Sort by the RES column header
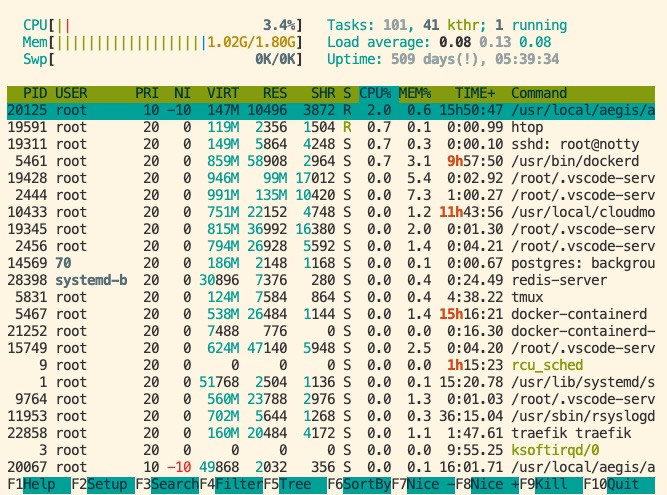 point(275,93)
